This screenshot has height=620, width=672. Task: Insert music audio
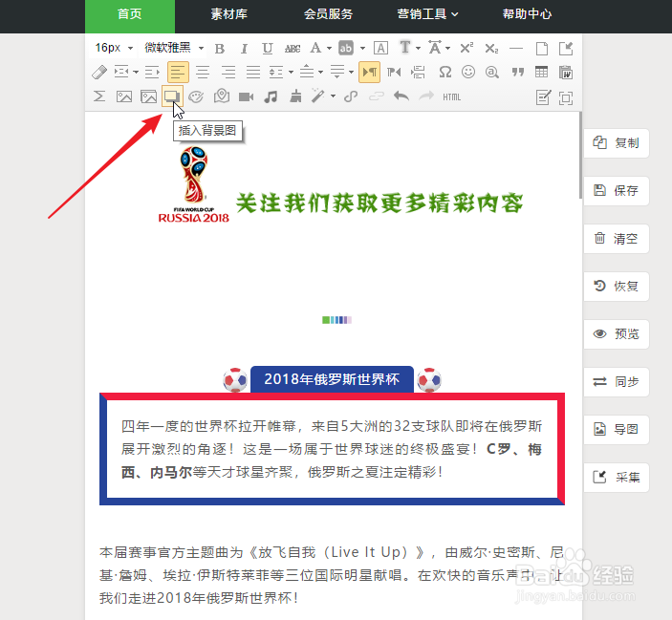pos(271,96)
